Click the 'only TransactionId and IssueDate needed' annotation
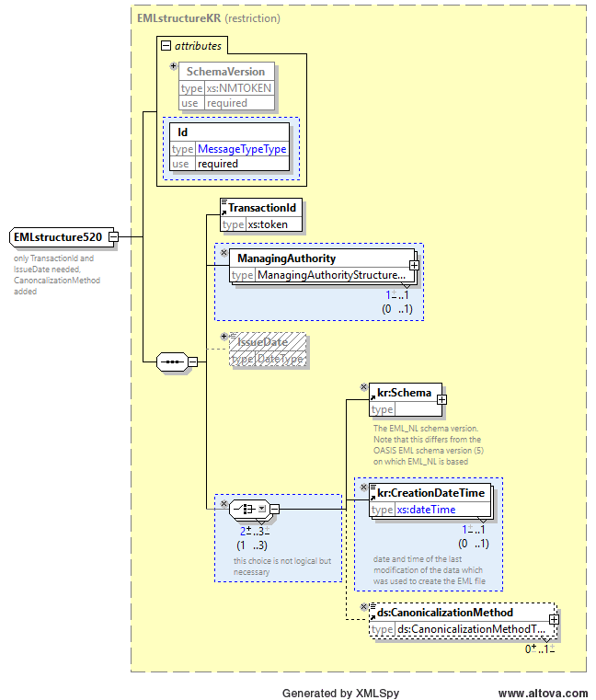The height and width of the screenshot is (700, 596). point(57,274)
